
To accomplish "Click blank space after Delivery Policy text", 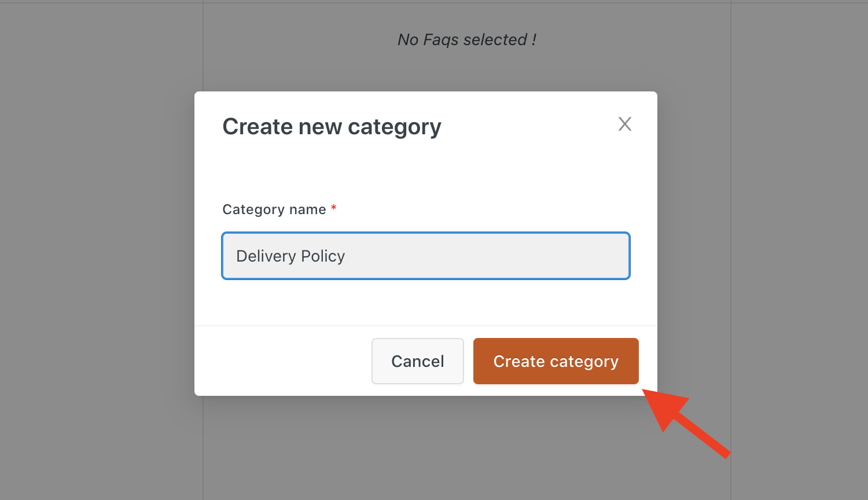I will [486, 256].
